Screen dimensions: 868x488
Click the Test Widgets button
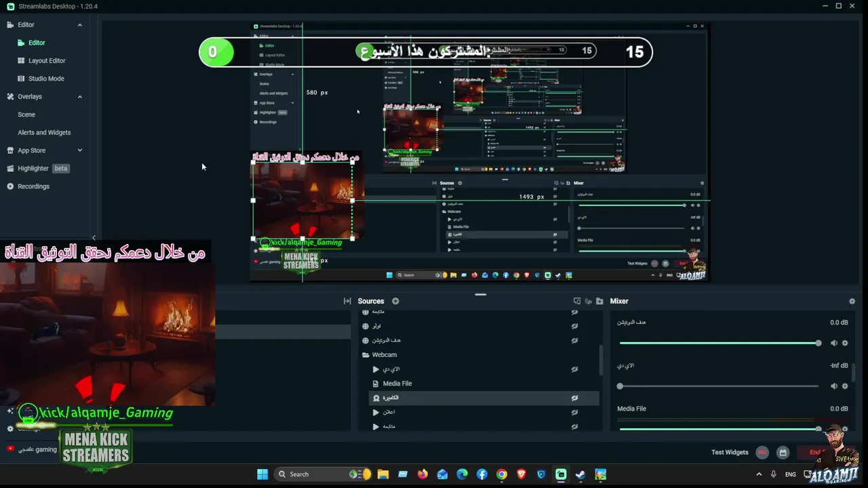click(730, 452)
